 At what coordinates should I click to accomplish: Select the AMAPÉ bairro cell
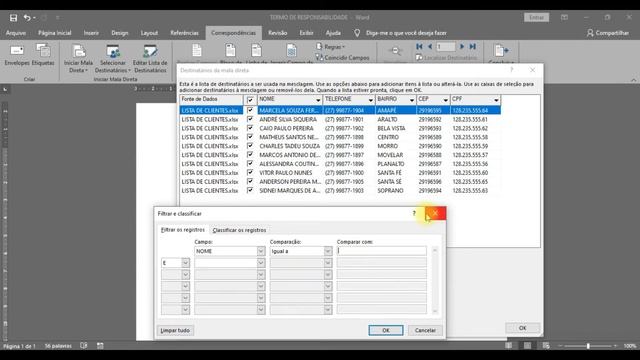(396, 110)
